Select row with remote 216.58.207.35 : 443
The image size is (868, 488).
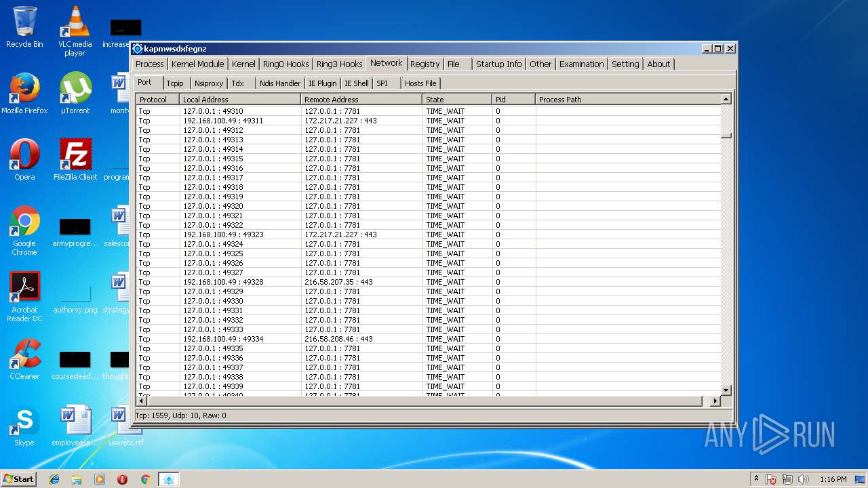click(x=429, y=282)
